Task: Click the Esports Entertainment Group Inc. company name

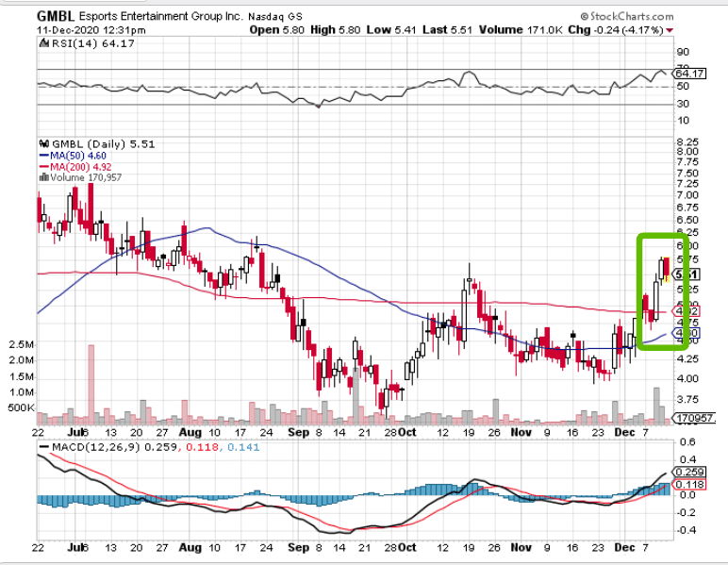Action: (160, 17)
